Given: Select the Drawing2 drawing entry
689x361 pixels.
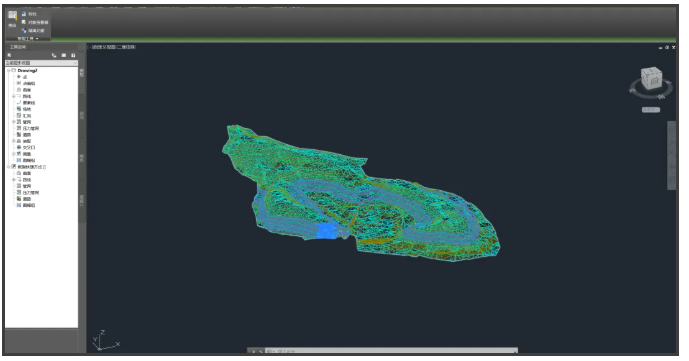Looking at the screenshot, I should 27,70.
